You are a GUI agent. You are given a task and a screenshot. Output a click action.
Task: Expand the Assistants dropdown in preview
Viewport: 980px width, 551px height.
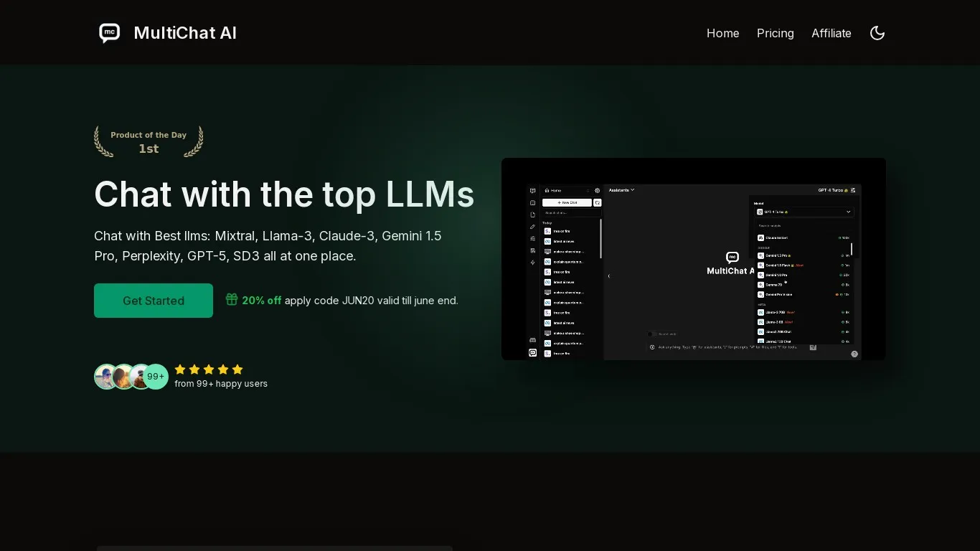pos(621,190)
